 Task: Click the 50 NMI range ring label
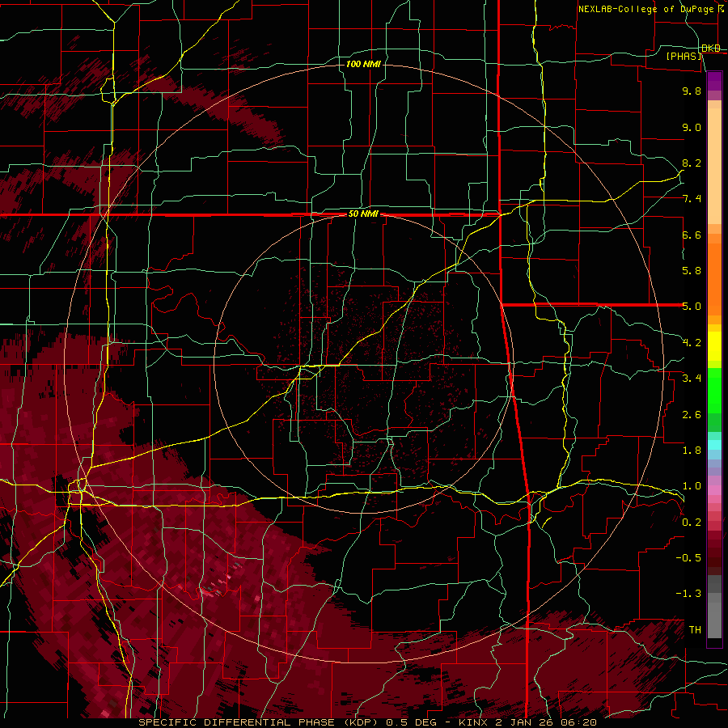363,214
